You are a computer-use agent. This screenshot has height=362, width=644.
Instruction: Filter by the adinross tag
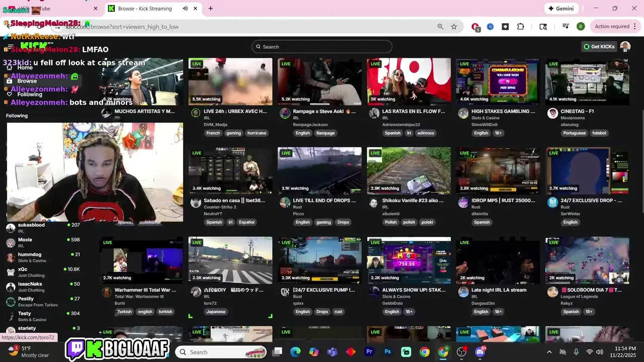426,133
